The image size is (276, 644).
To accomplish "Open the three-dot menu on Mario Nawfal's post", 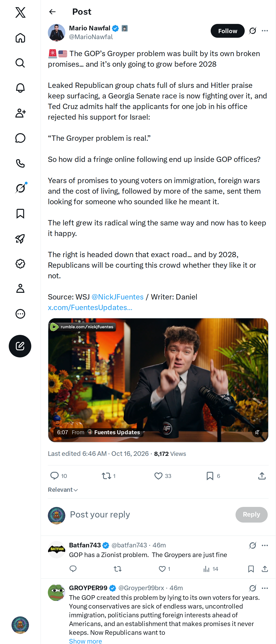I will (265, 31).
